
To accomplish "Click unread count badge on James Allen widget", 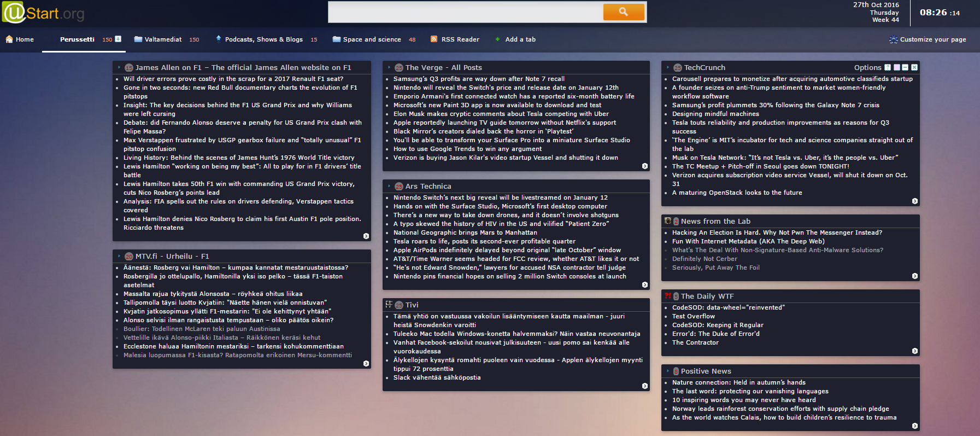I will click(x=129, y=68).
